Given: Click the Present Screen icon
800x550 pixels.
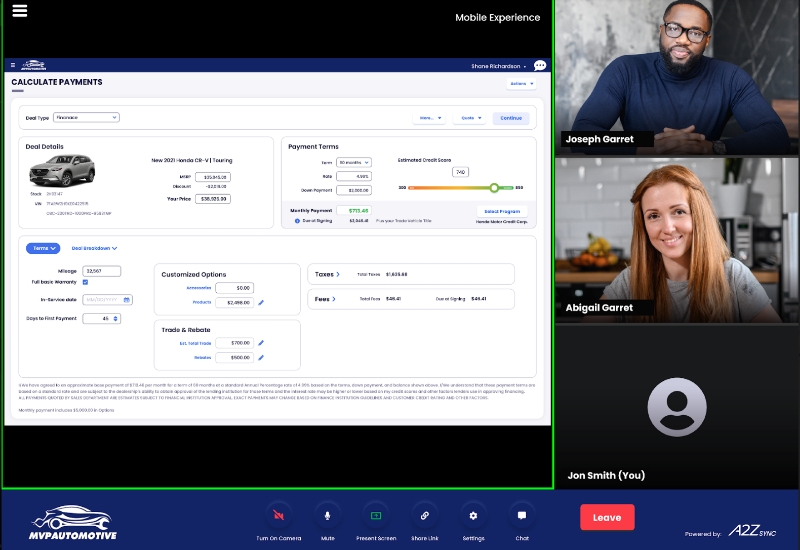Looking at the screenshot, I should point(376,516).
